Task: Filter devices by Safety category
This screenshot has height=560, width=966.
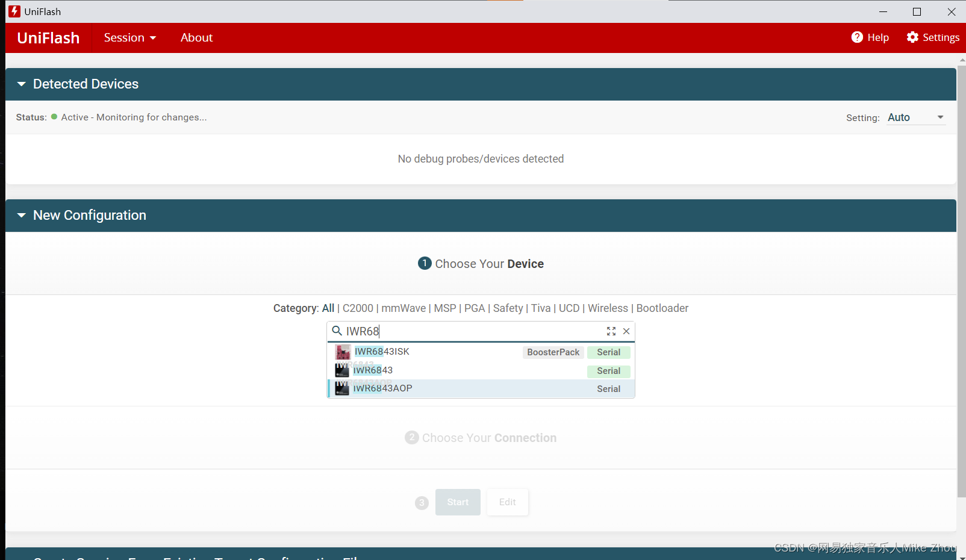Action: point(508,308)
